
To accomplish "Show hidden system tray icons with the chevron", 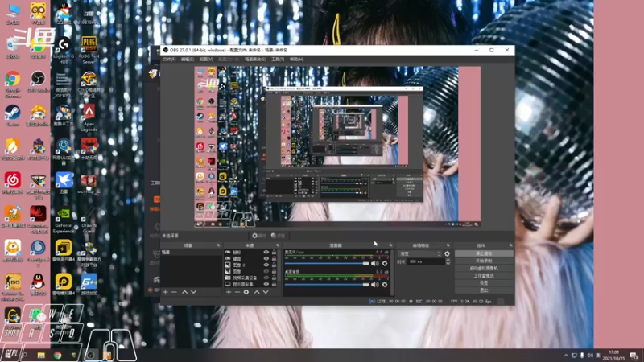I will point(566,356).
